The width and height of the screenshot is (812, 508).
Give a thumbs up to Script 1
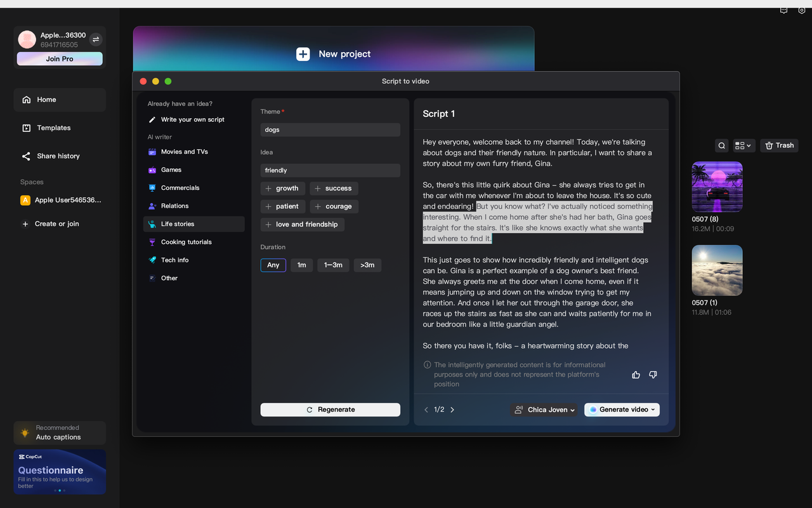click(636, 375)
